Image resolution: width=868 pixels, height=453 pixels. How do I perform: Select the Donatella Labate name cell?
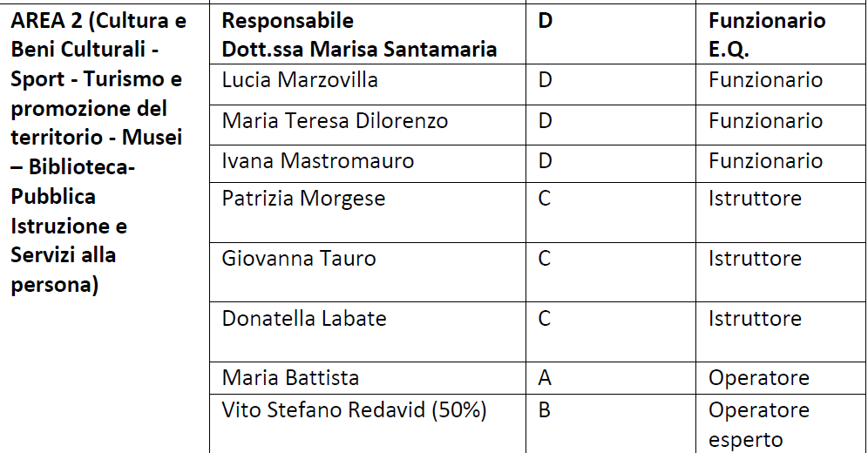(x=304, y=318)
